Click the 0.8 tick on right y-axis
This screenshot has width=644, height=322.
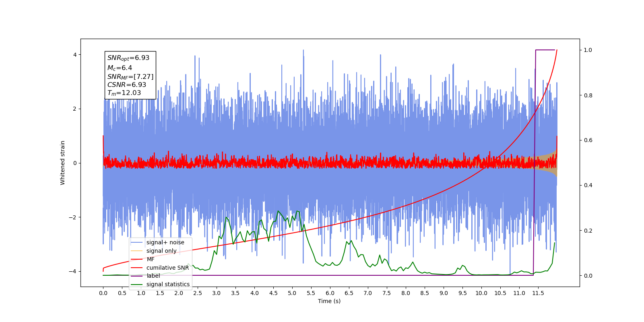(x=588, y=95)
